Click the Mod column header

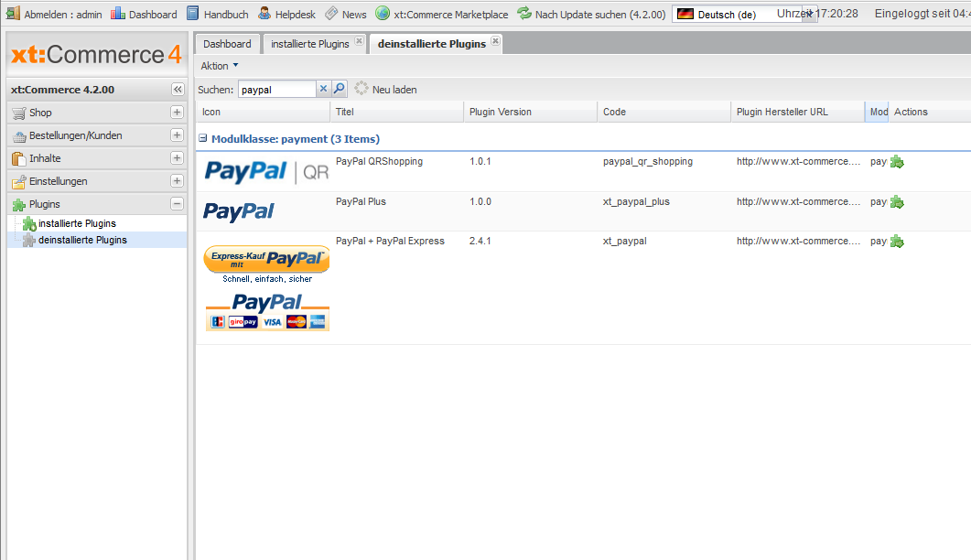coord(877,113)
